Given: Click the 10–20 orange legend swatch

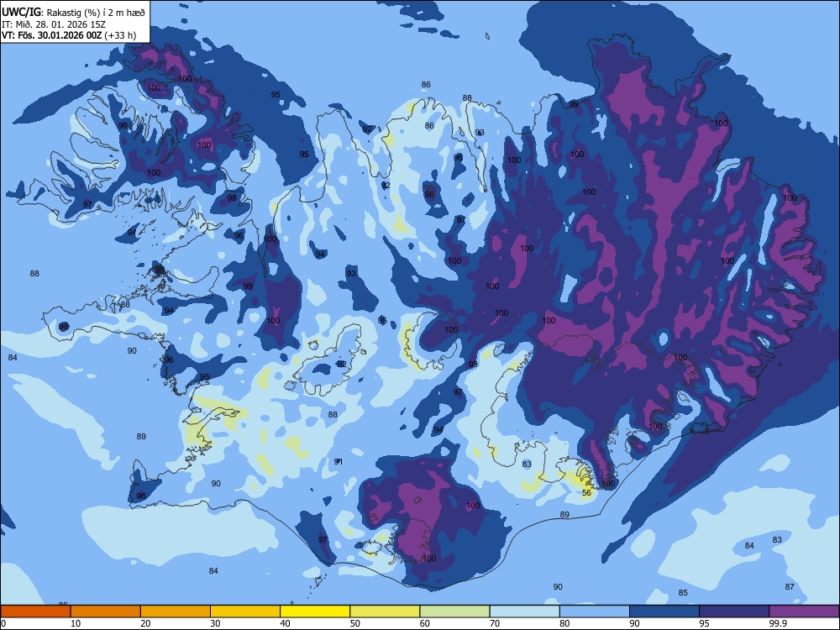Looking at the screenshot, I should [x=106, y=612].
